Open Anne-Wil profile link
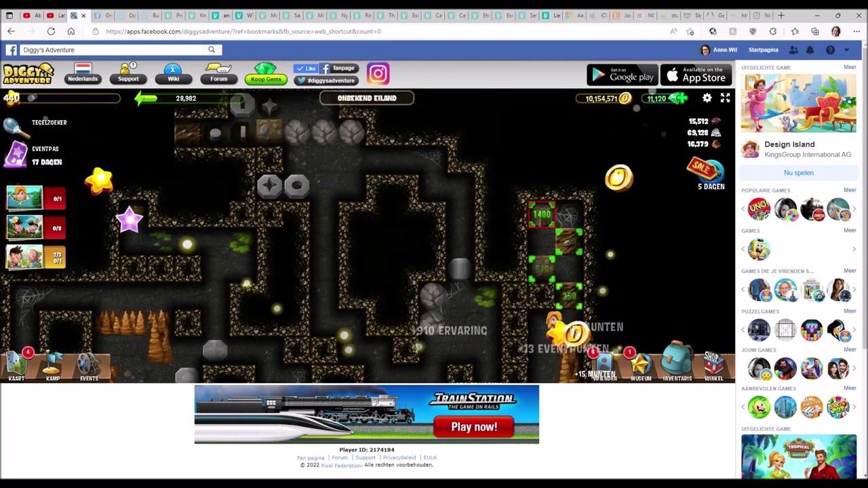868x488 pixels. click(718, 50)
